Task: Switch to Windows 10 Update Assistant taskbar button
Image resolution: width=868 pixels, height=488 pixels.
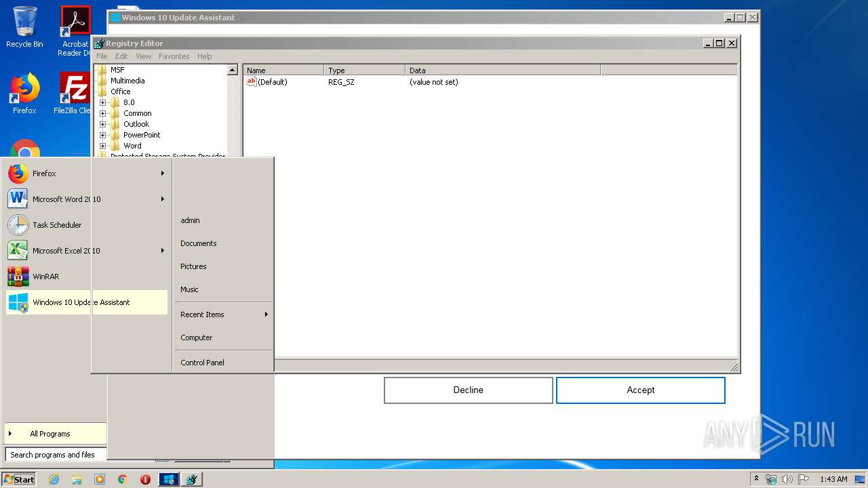Action: pos(168,479)
